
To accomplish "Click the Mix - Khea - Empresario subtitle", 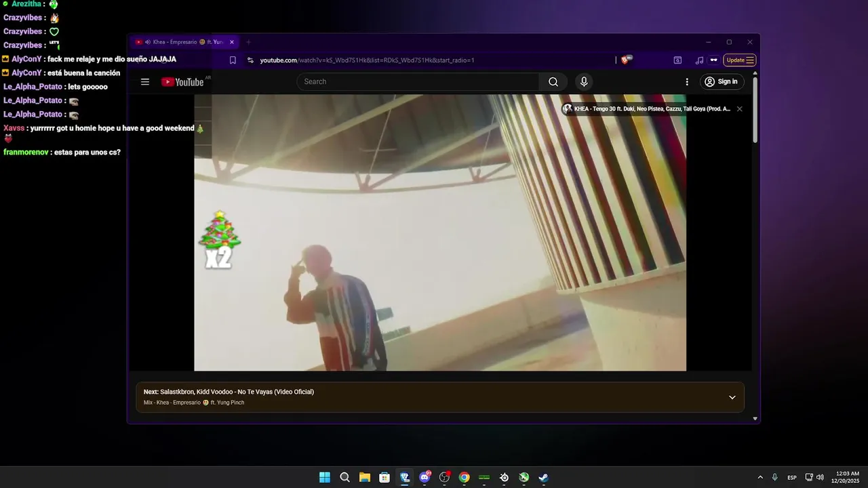I will point(194,403).
